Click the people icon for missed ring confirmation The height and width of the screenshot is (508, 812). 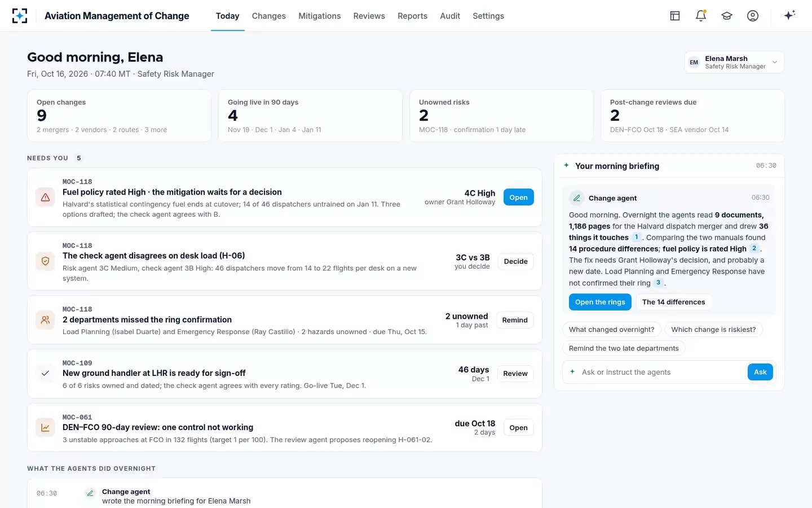pyautogui.click(x=45, y=320)
